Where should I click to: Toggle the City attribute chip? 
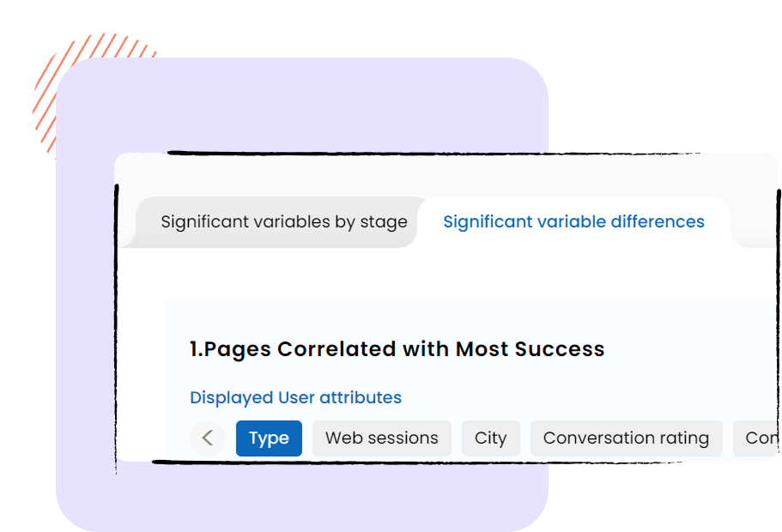[x=491, y=438]
